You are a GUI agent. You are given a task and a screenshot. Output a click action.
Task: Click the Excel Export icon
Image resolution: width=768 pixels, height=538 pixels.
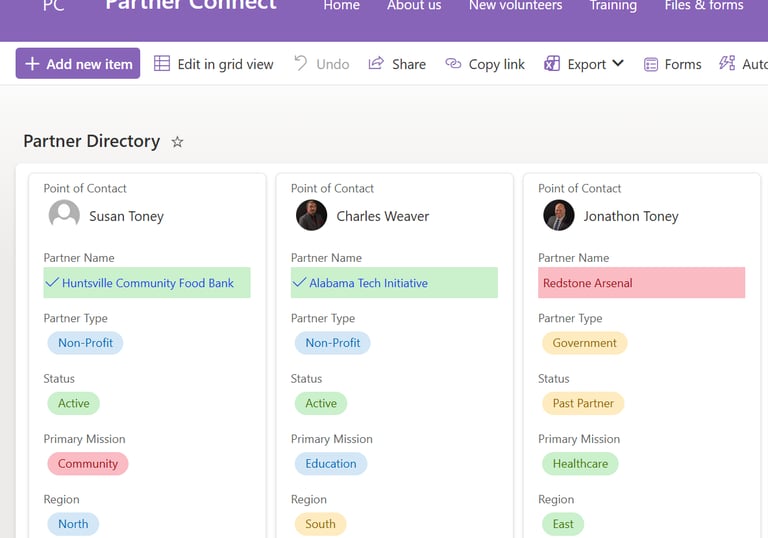click(552, 64)
